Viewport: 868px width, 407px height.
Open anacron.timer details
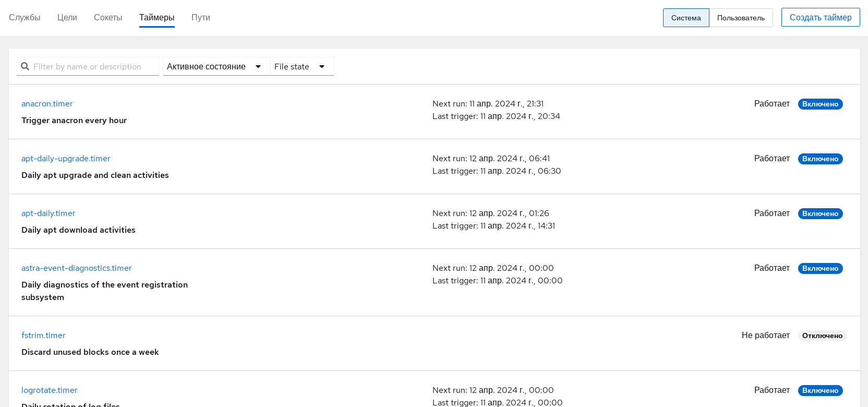pyautogui.click(x=47, y=104)
